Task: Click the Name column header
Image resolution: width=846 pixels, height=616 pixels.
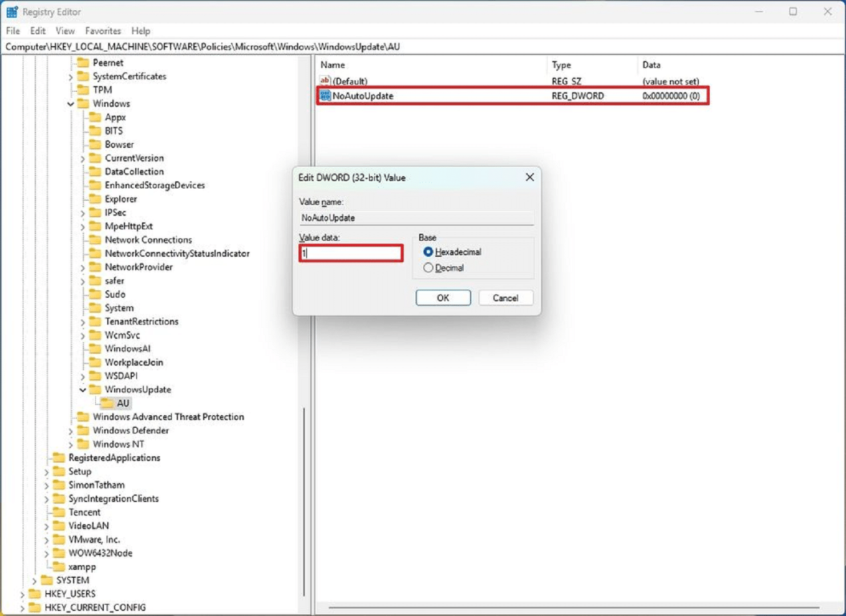Action: (432, 65)
